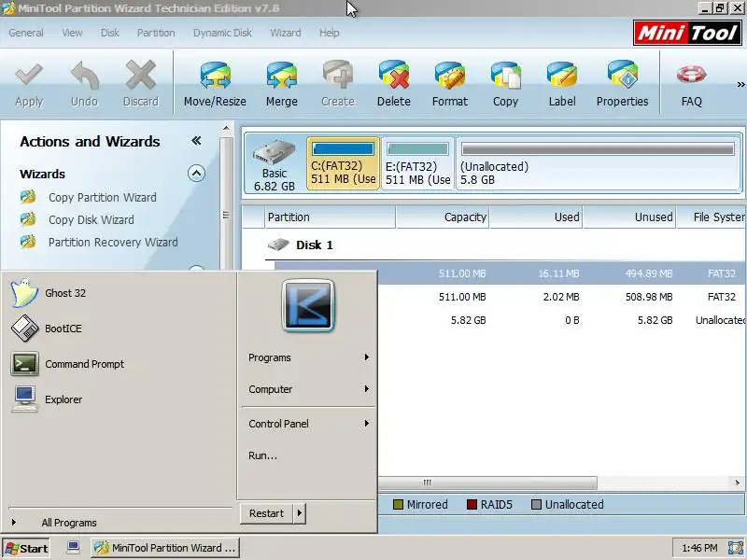Open Explorer from Start menu
This screenshot has height=560, width=747.
(63, 399)
